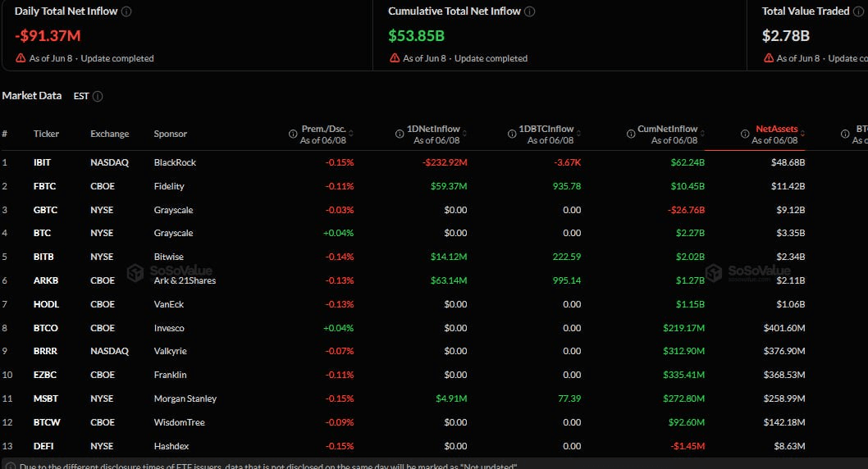
Task: Click BITB's 222.59 BTC inflow cell
Action: [567, 257]
